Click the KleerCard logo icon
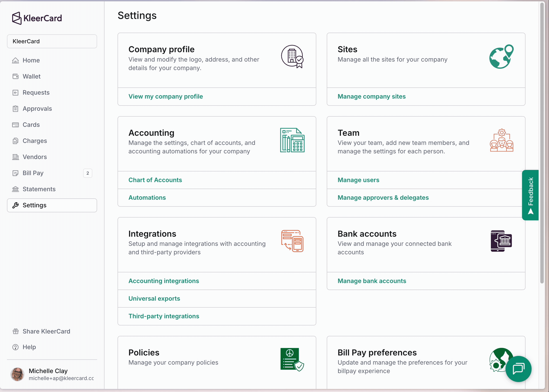This screenshot has width=549, height=392. [17, 18]
